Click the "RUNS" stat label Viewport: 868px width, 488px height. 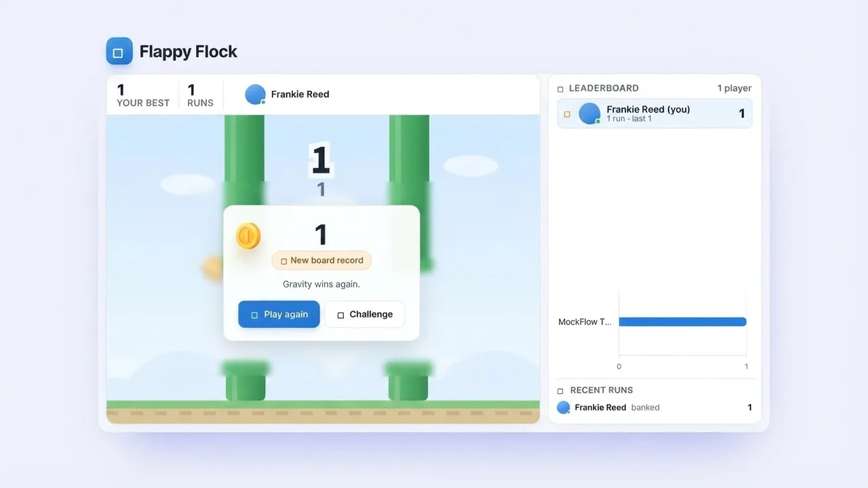pyautogui.click(x=200, y=103)
